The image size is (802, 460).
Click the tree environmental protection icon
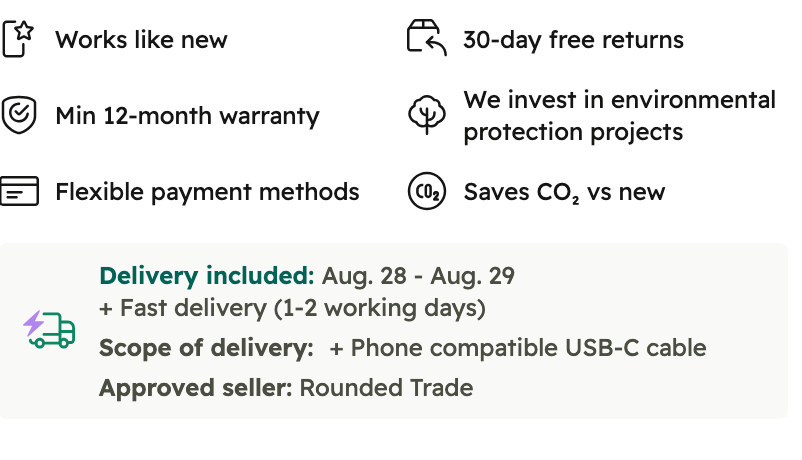pyautogui.click(x=427, y=115)
